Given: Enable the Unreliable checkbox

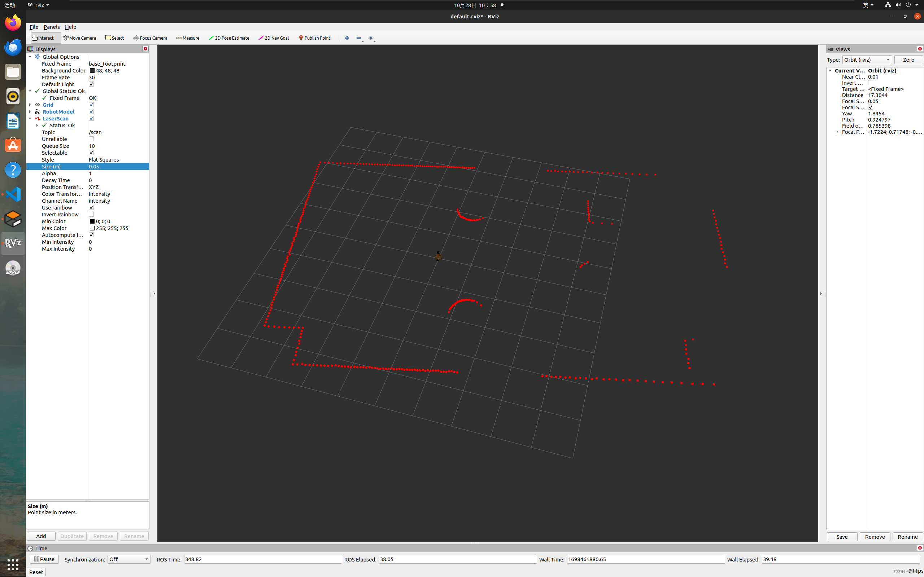Looking at the screenshot, I should point(91,139).
